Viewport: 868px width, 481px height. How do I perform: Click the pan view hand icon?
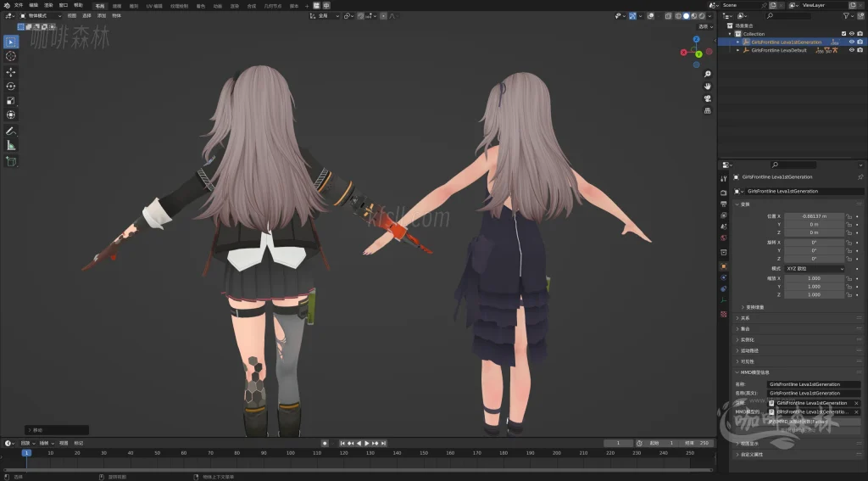click(708, 87)
